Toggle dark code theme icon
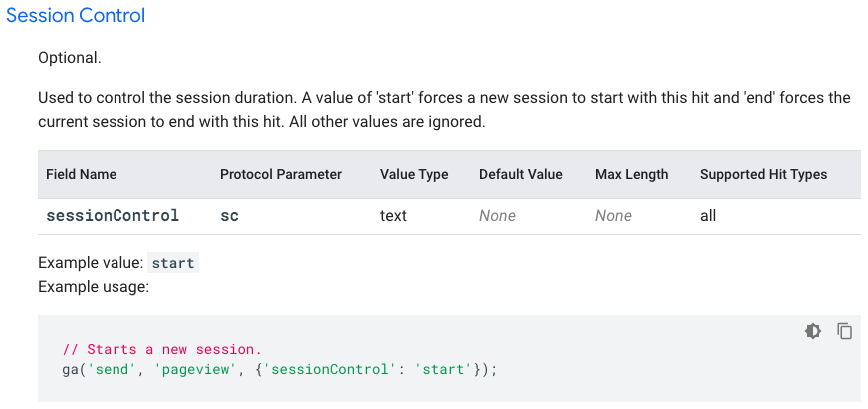 click(813, 331)
